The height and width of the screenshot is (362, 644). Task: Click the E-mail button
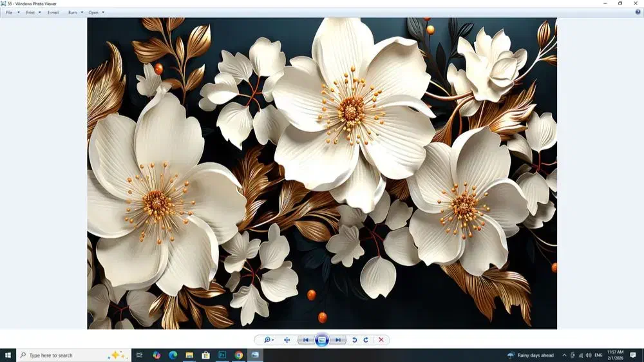(53, 12)
